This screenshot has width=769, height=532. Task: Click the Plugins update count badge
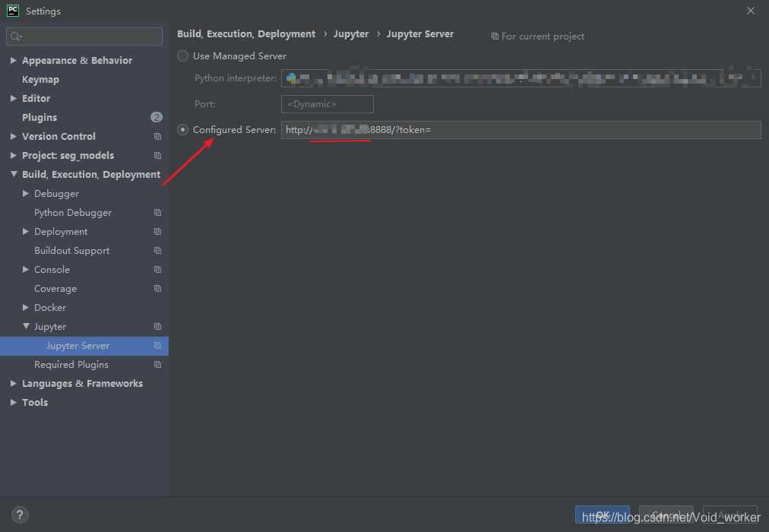coord(157,117)
